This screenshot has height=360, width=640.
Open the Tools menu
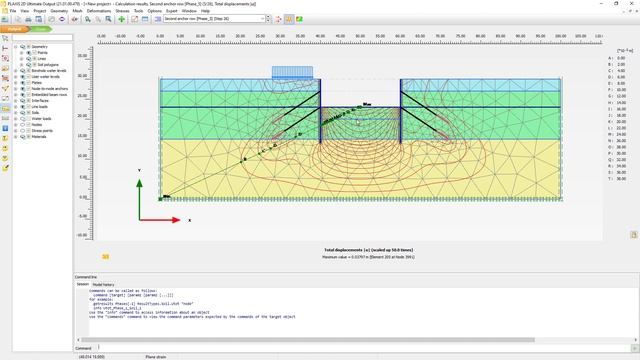(x=139, y=11)
